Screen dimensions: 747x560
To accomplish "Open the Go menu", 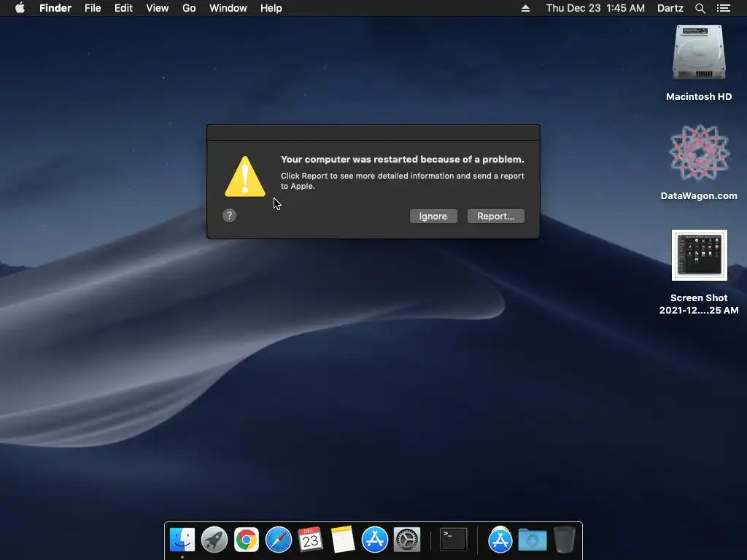I will pyautogui.click(x=189, y=8).
